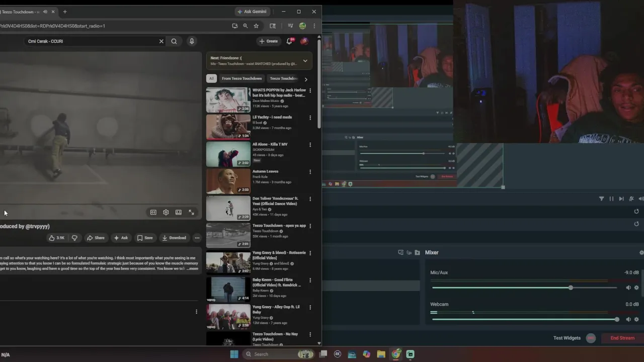Open options for WHATS POPPIN video
The image size is (644, 362).
[x=310, y=90]
